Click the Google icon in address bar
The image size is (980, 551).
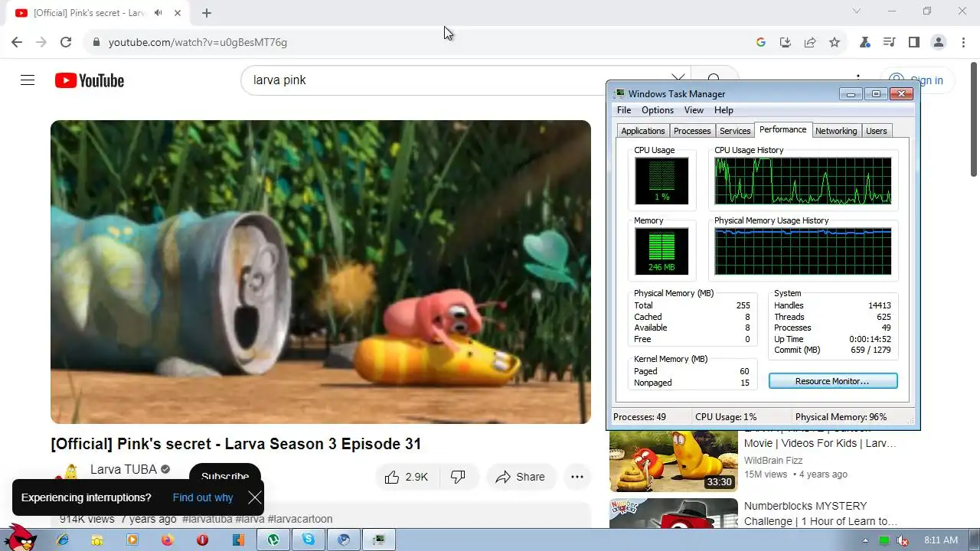click(760, 42)
